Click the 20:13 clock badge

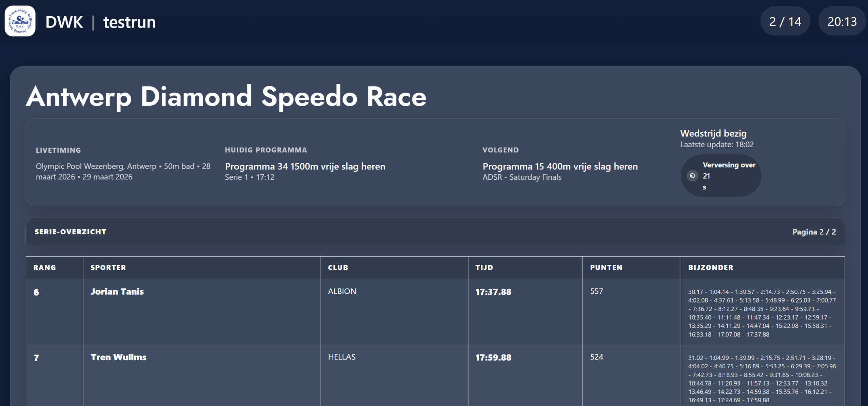[842, 22]
